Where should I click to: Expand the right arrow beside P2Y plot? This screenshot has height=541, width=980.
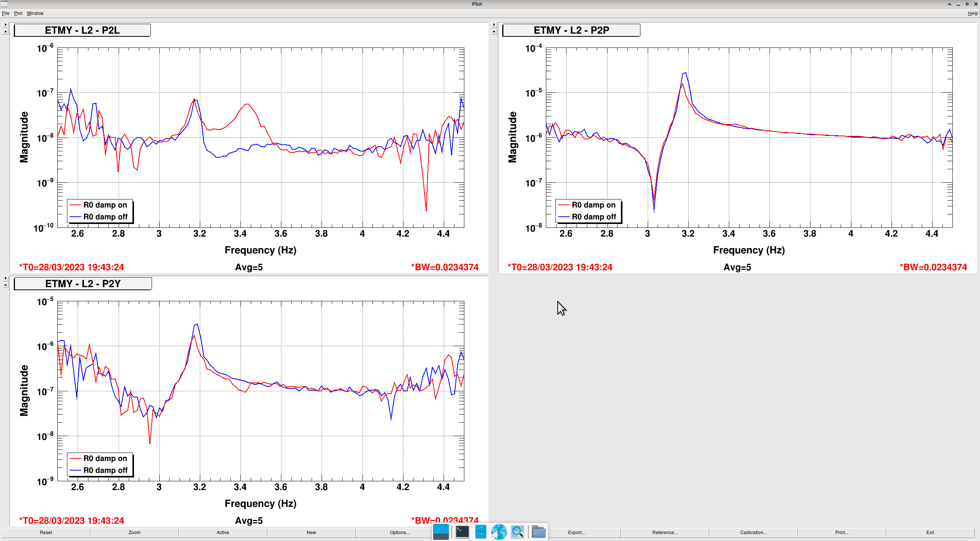(x=5, y=278)
